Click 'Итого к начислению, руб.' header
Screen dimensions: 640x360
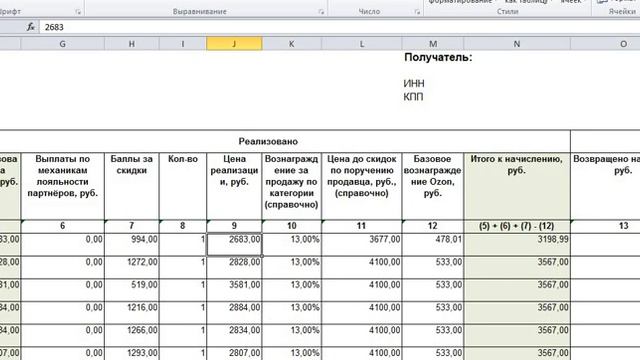(517, 186)
